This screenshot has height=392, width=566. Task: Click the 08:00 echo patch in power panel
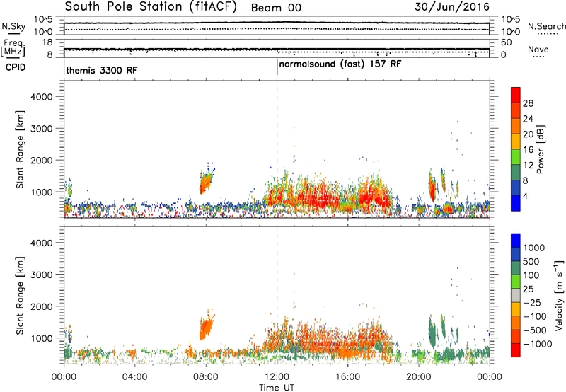(206, 182)
